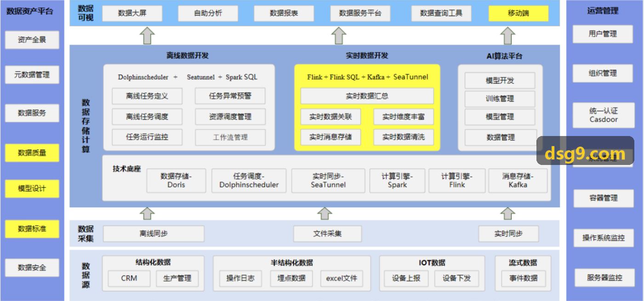Click the 模型开发 box in the AI platform

point(500,80)
